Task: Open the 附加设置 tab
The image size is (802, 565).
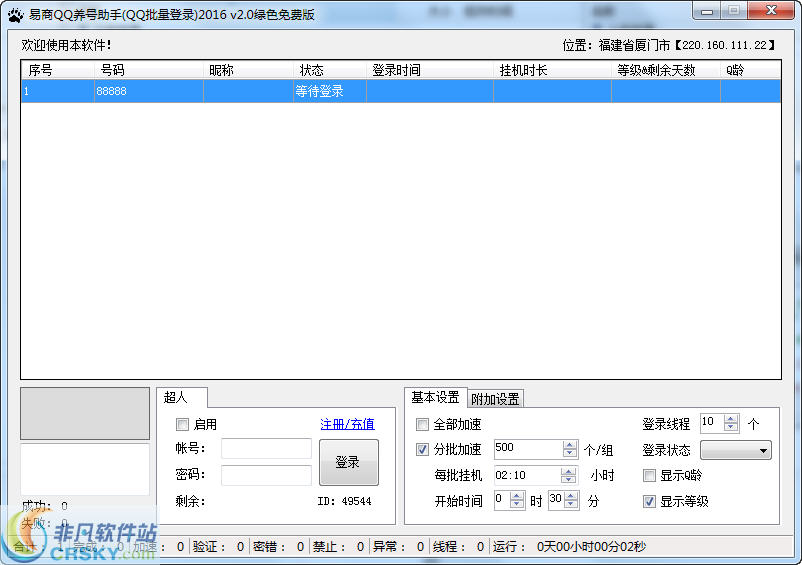Action: tap(495, 399)
